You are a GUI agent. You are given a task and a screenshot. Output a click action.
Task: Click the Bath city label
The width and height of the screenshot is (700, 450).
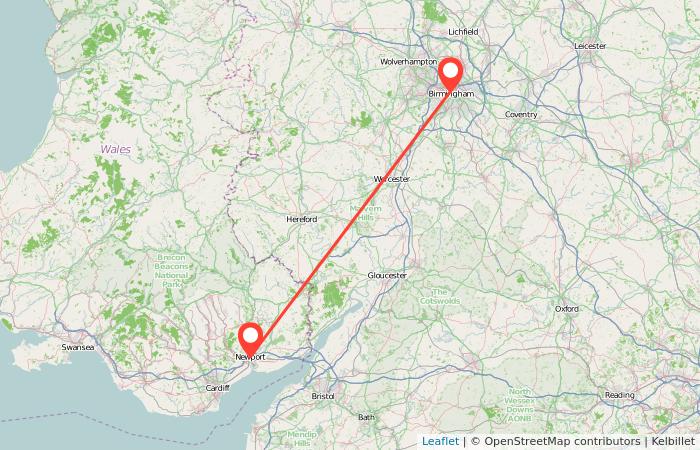point(367,417)
